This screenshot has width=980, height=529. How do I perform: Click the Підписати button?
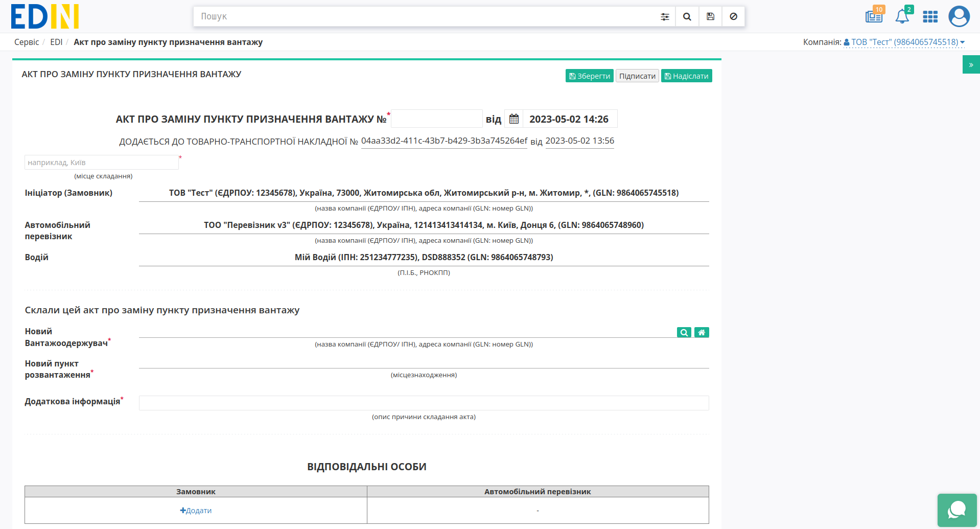pos(637,76)
